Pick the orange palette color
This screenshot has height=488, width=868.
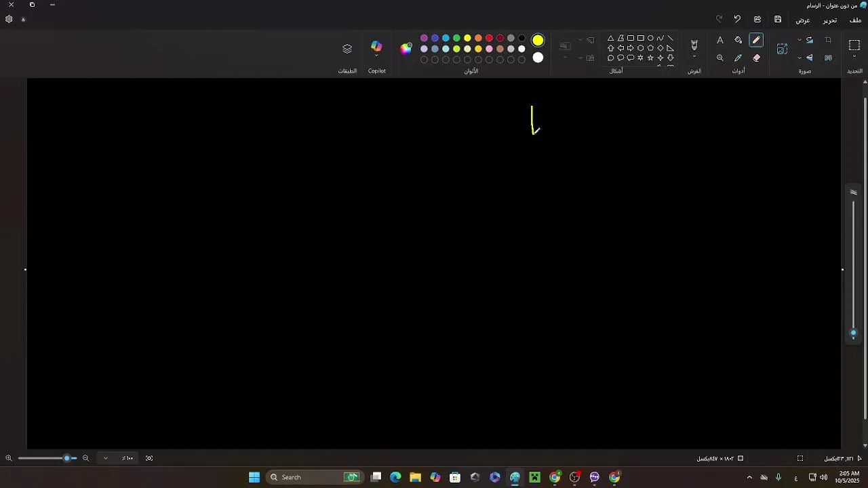pos(478,39)
